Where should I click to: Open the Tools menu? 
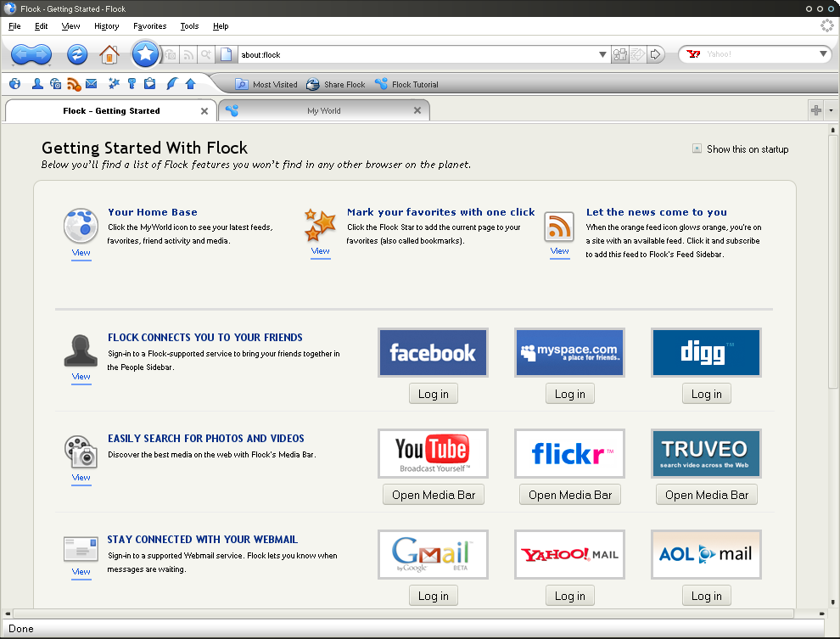189,25
